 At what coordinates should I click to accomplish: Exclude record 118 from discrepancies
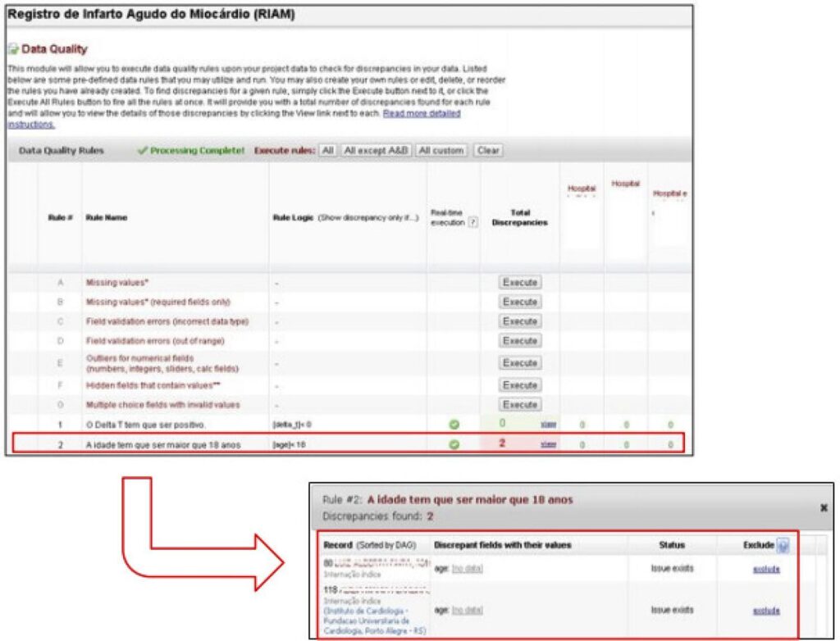pos(766,611)
